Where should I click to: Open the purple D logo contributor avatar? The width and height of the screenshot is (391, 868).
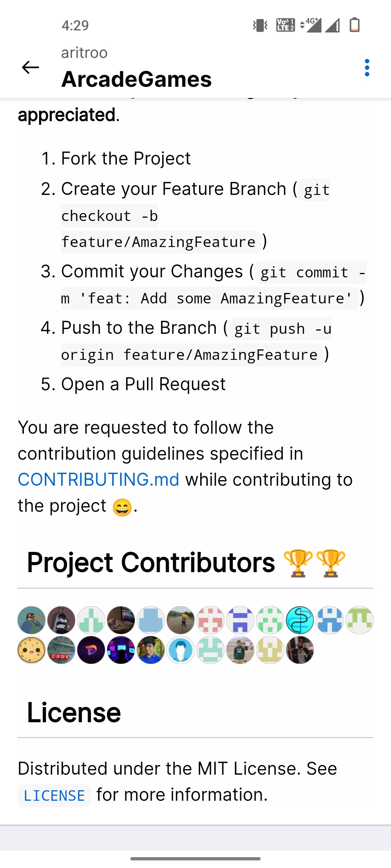tap(91, 650)
